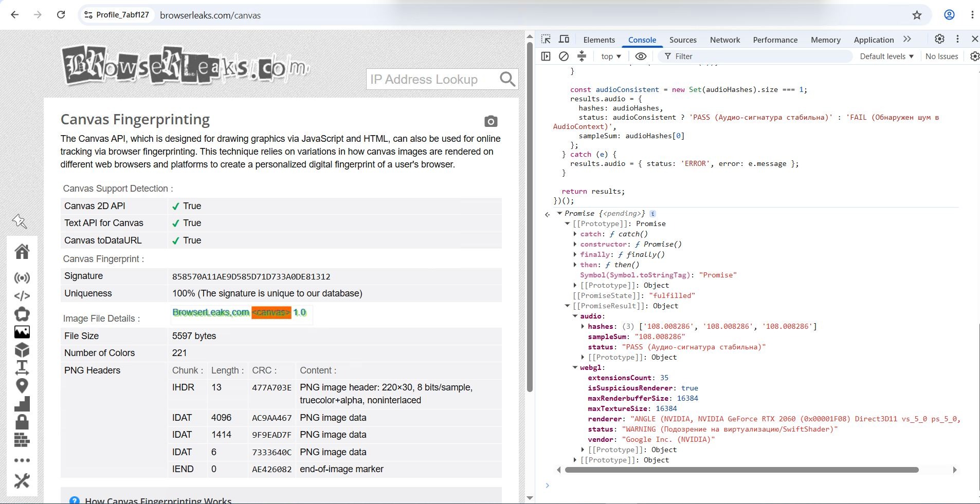Switch to the Performance tab

click(775, 40)
